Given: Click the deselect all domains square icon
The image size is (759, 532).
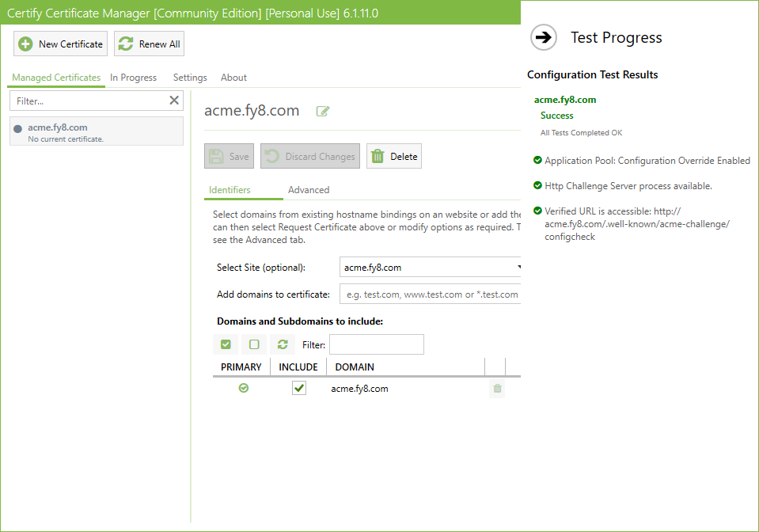Looking at the screenshot, I should point(254,344).
